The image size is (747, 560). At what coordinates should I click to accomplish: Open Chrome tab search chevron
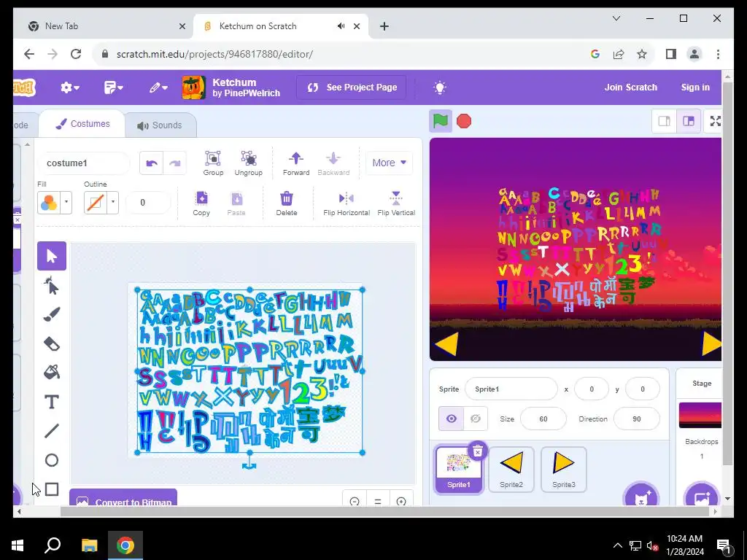point(616,18)
